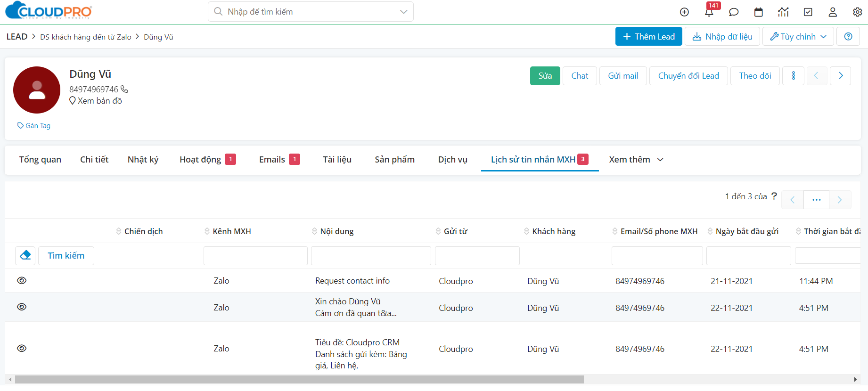Click the help question mark button

point(848,36)
